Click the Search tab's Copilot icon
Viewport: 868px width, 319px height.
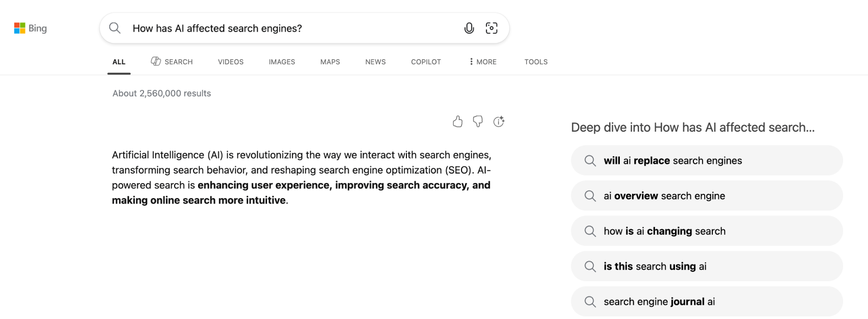156,61
